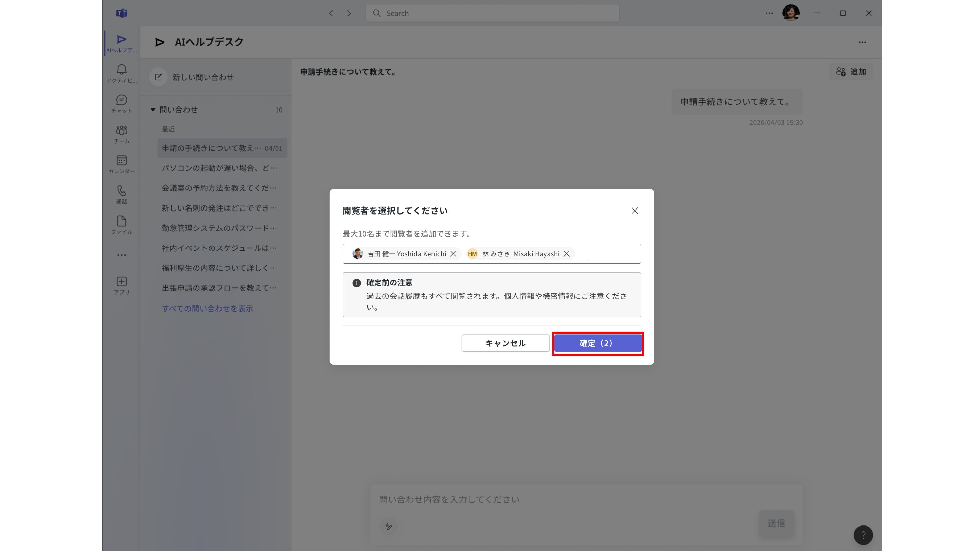Click the format pen icon in message box
The width and height of the screenshot is (980, 551).
tap(388, 526)
